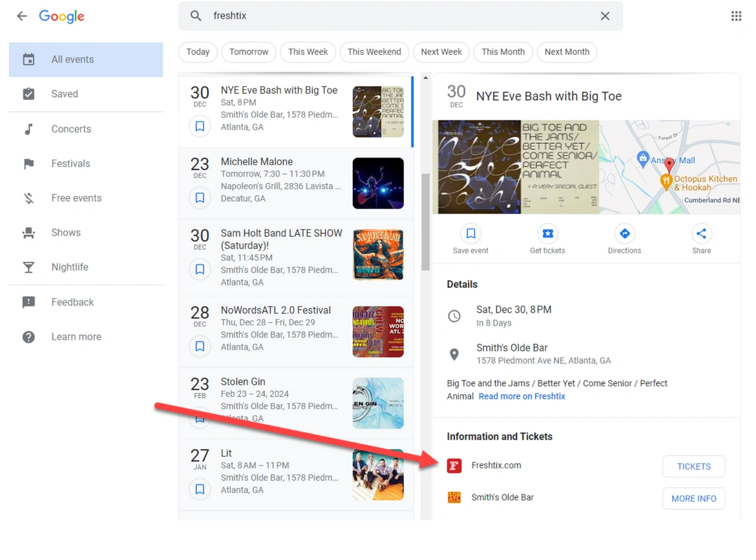Click the Festivals flag icon
The width and height of the screenshot is (756, 560).
click(x=28, y=164)
